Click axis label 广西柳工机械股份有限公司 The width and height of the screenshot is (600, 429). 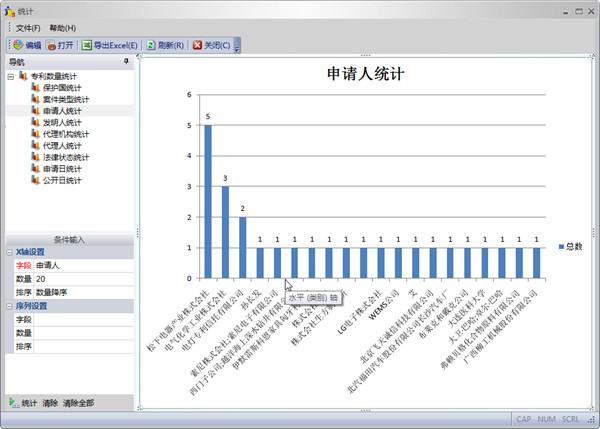pos(501,327)
